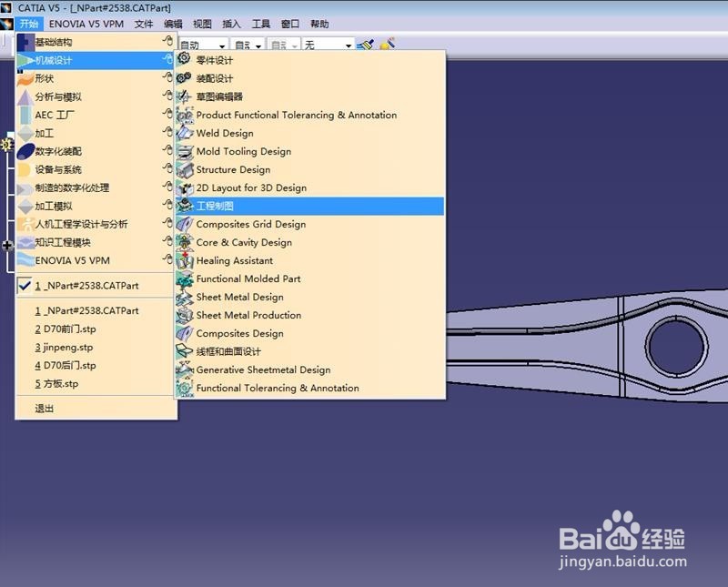Choose 制造的数字化处理 menu entry
This screenshot has width=728, height=587.
coord(95,187)
